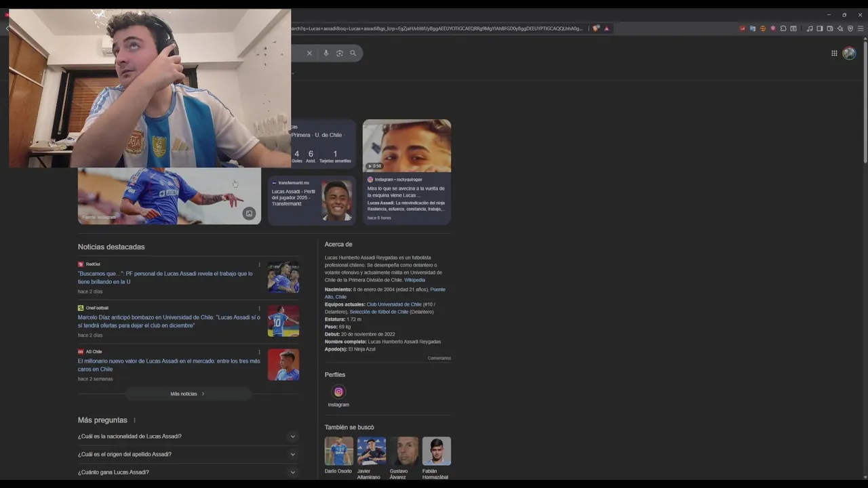The width and height of the screenshot is (868, 488).
Task: Open Wikipedia link in Acerca de
Action: (415, 280)
